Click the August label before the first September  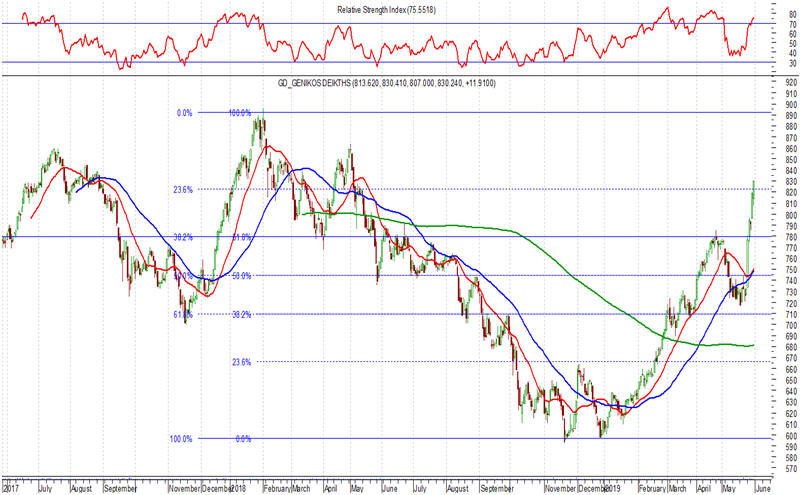pyautogui.click(x=82, y=489)
